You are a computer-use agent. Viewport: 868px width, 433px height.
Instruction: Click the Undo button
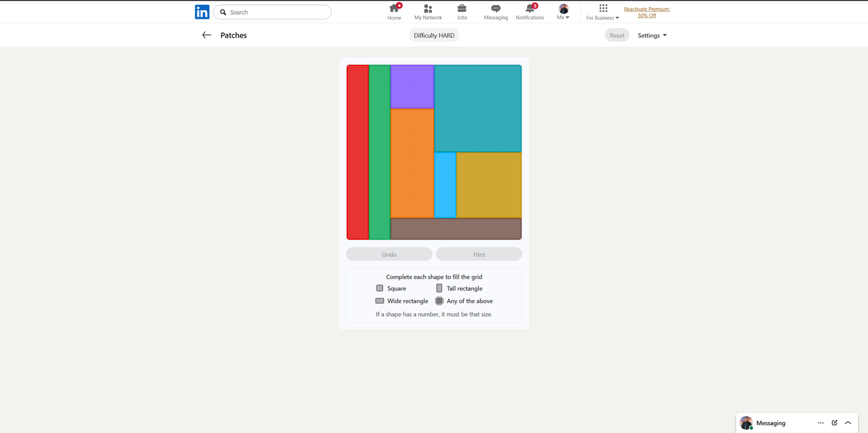(389, 254)
